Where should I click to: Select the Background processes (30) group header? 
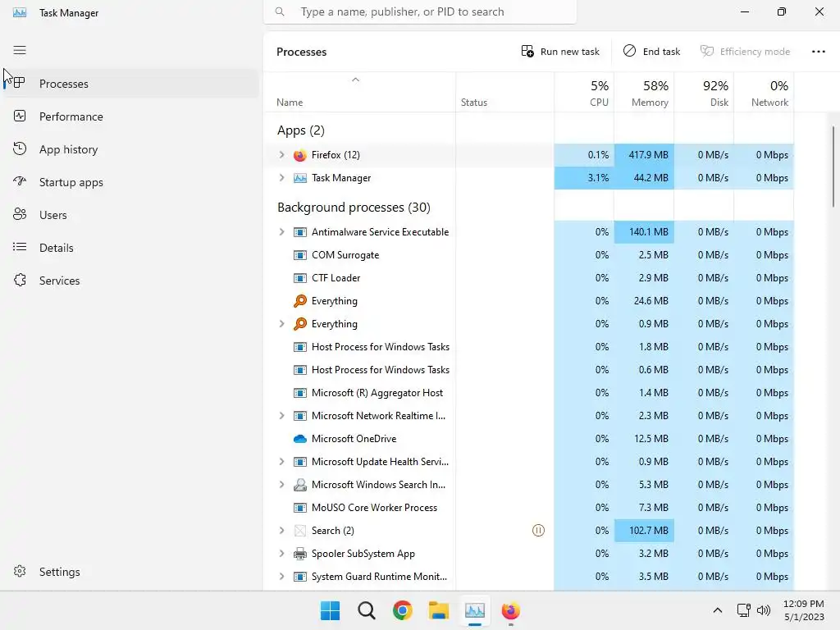(354, 208)
